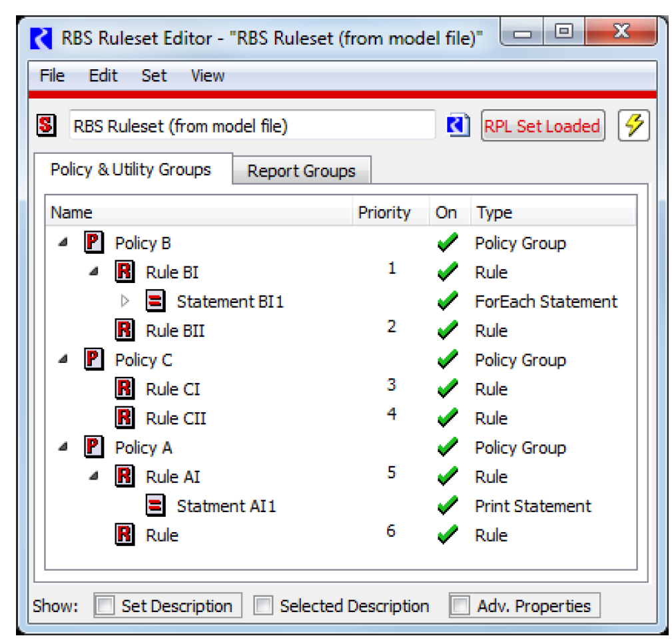Click the RPL Set Loaded button
This screenshot has width=672, height=644.
542,126
